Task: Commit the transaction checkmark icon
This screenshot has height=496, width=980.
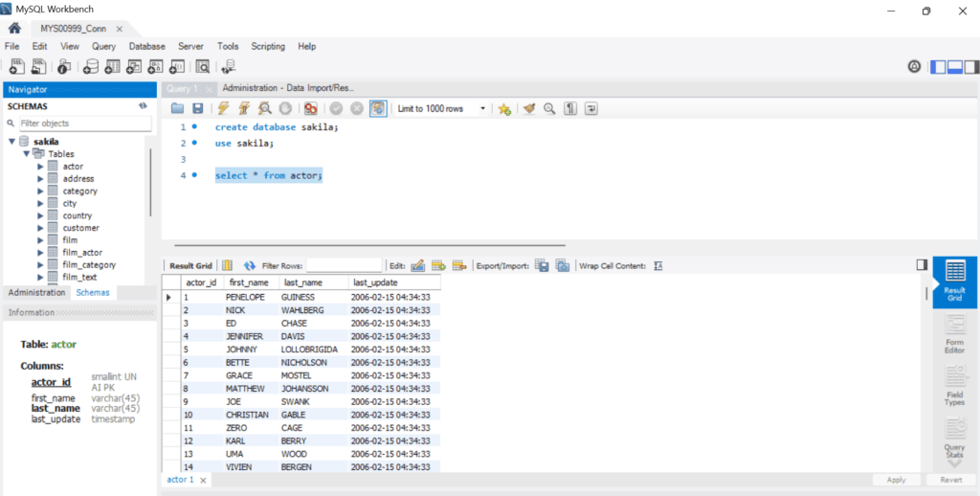Action: pyautogui.click(x=336, y=109)
